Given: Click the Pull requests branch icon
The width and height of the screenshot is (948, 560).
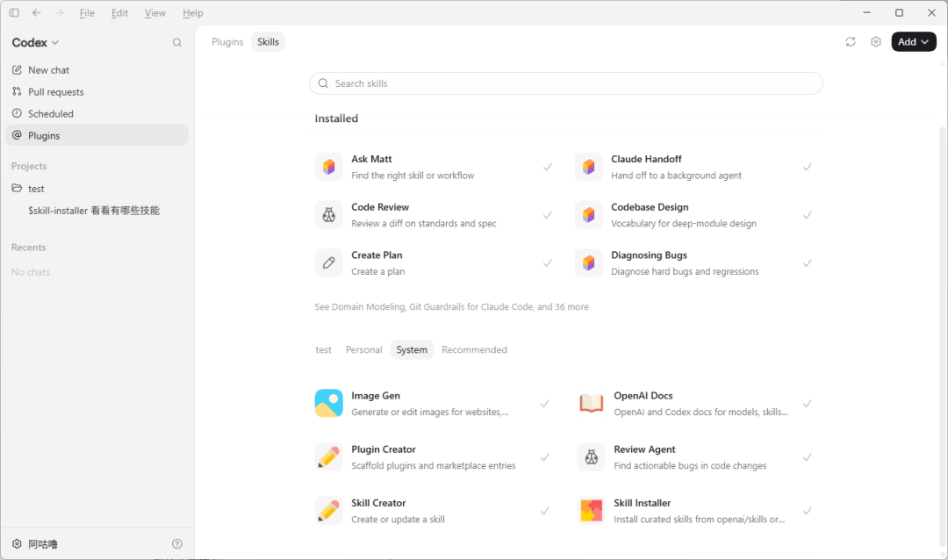Looking at the screenshot, I should click(x=17, y=92).
